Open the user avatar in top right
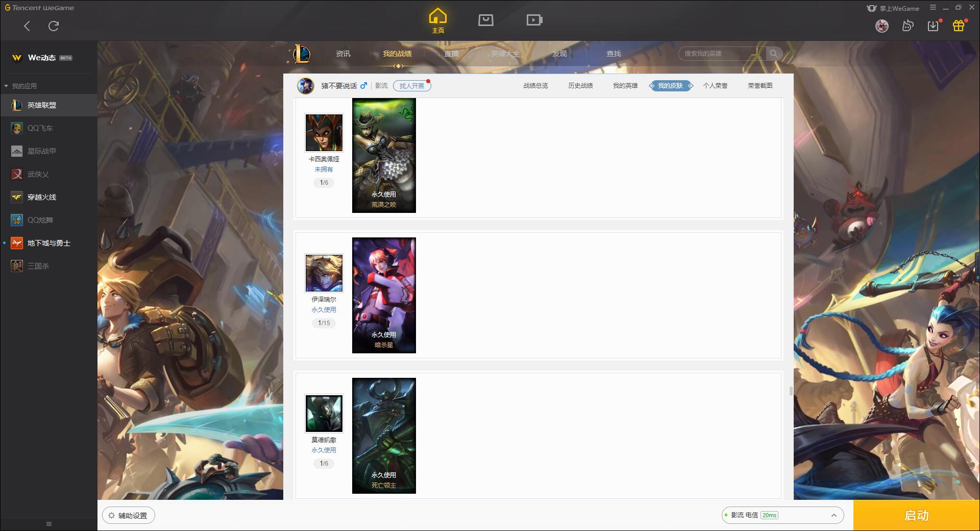Screen dimensions: 980x531 881,26
